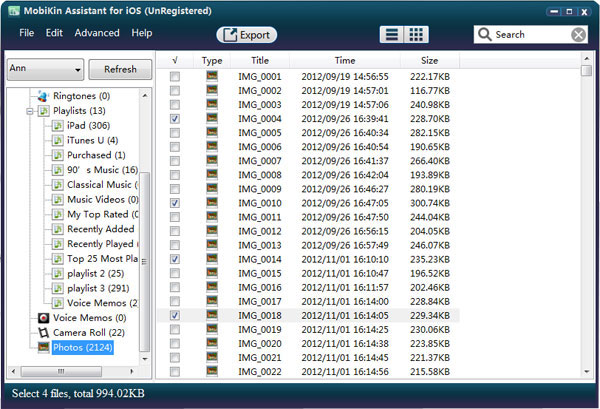Open the Ann device dropdown

(x=45, y=69)
